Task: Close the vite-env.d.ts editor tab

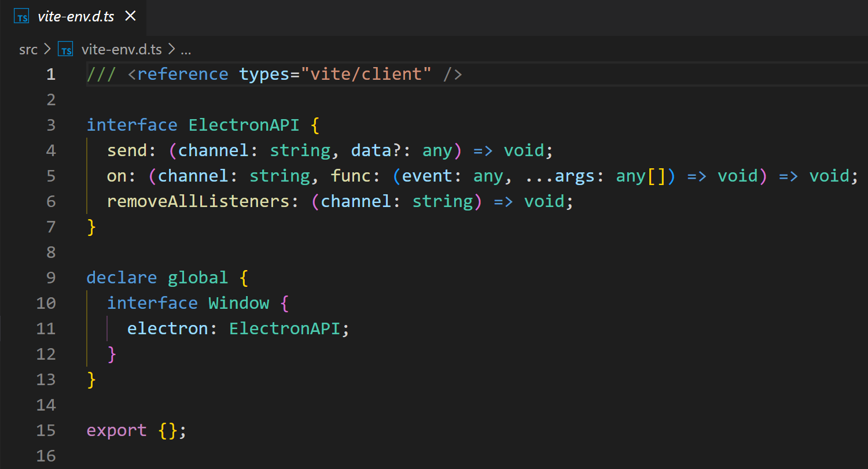Action: point(131,16)
